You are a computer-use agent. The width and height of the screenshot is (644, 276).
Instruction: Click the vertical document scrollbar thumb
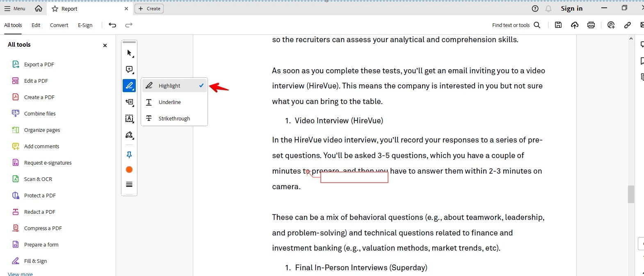[631, 194]
